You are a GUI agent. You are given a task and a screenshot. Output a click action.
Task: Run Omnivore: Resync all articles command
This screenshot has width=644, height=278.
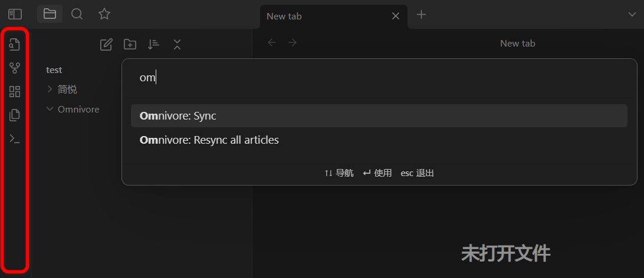coord(379,140)
